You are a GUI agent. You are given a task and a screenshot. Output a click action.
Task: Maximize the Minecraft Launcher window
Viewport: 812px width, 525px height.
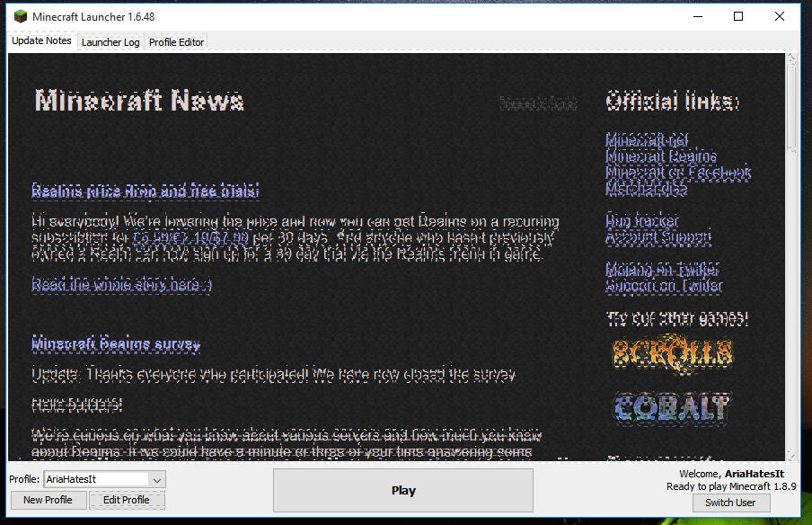[738, 16]
